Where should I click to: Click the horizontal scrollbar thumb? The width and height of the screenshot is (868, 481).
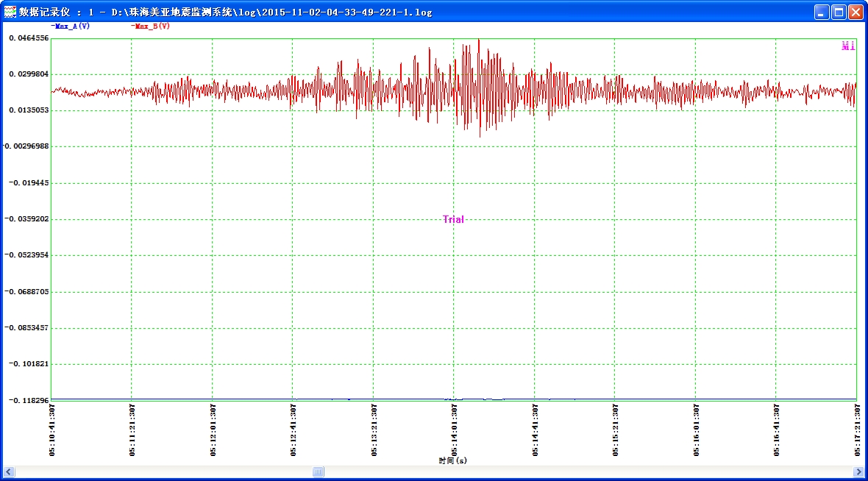click(x=318, y=471)
